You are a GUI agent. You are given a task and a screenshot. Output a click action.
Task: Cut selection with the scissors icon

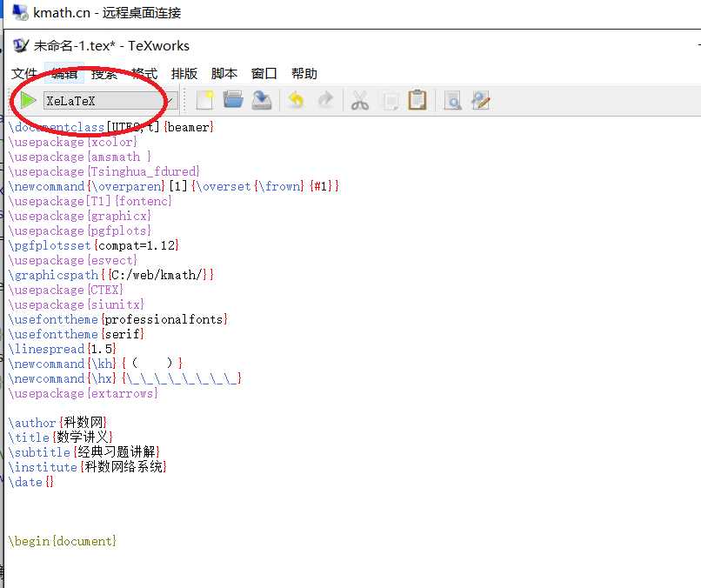(x=360, y=101)
